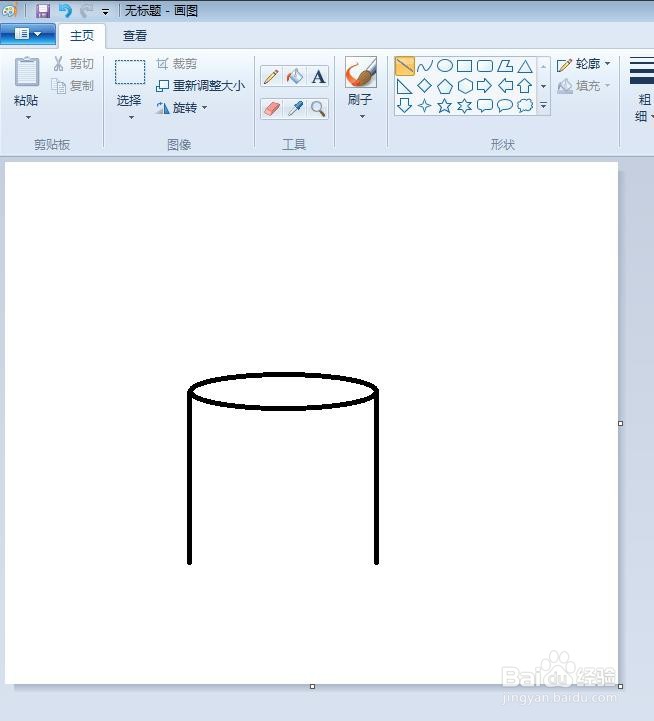Select the Five-point star shape
This screenshot has height=721, width=654.
[445, 106]
